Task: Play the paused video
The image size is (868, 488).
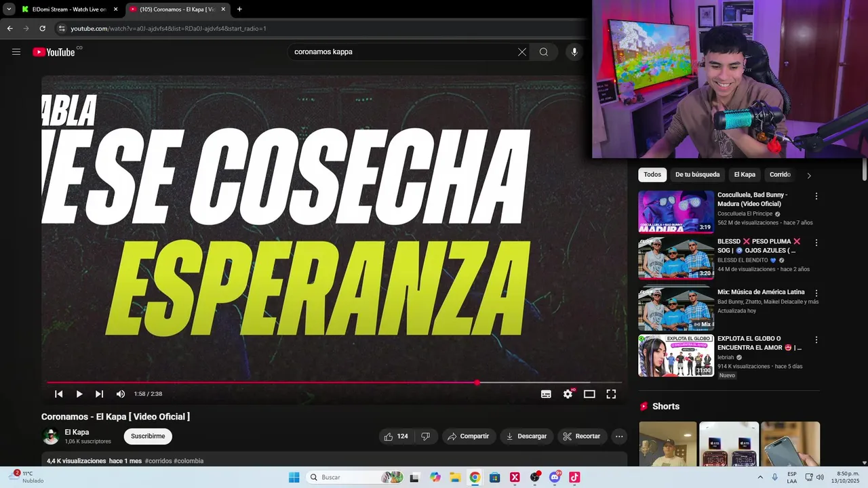Action: [x=79, y=394]
